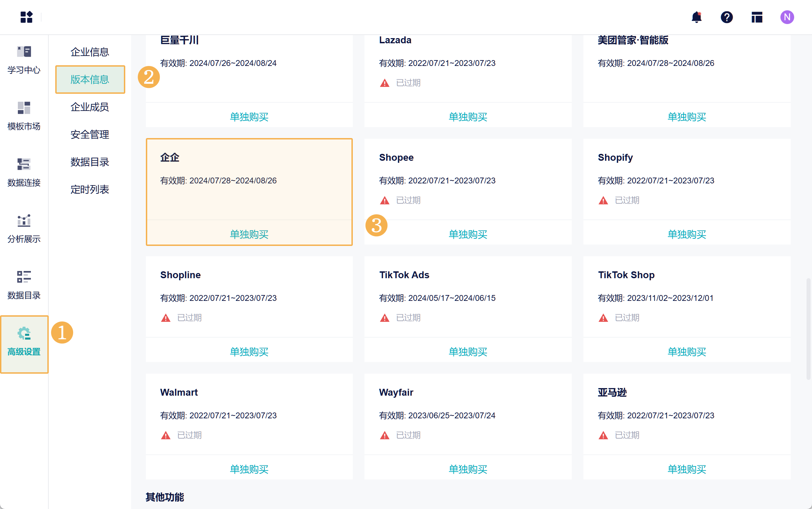
Task: Click 单独购买 under the Shopee card
Action: (468, 234)
